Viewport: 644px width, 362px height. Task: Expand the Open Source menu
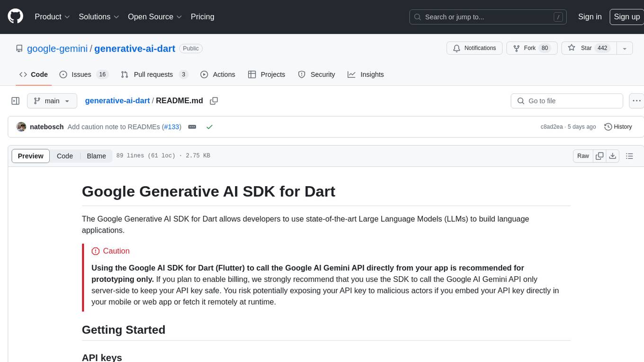(155, 17)
